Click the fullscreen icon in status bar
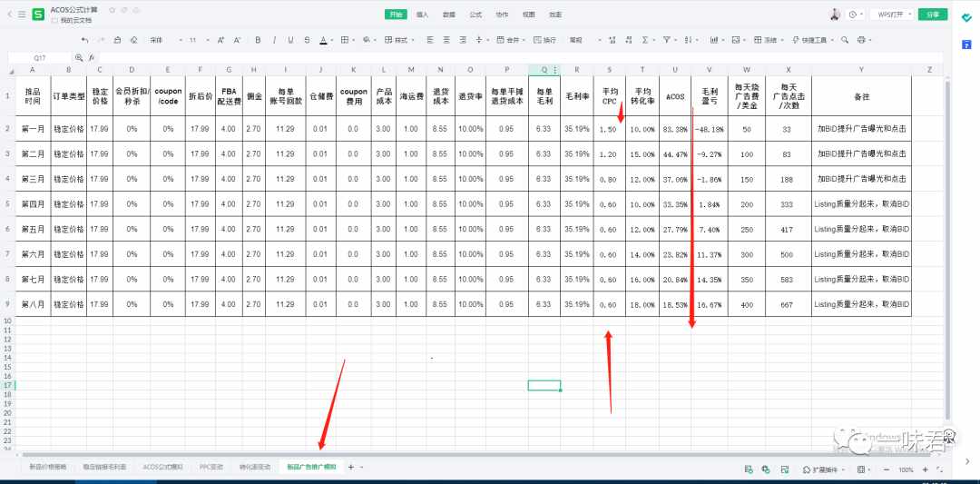Viewport: 980px width, 484px height. coord(939,469)
